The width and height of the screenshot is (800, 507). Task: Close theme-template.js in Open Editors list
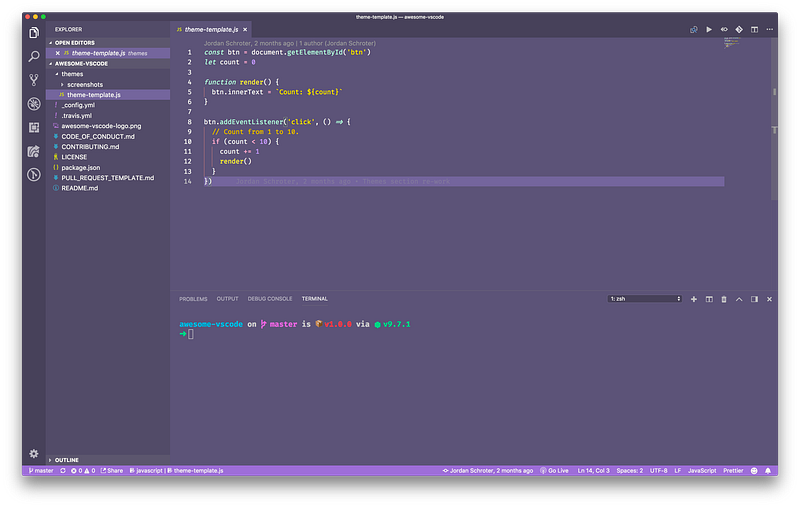click(58, 53)
